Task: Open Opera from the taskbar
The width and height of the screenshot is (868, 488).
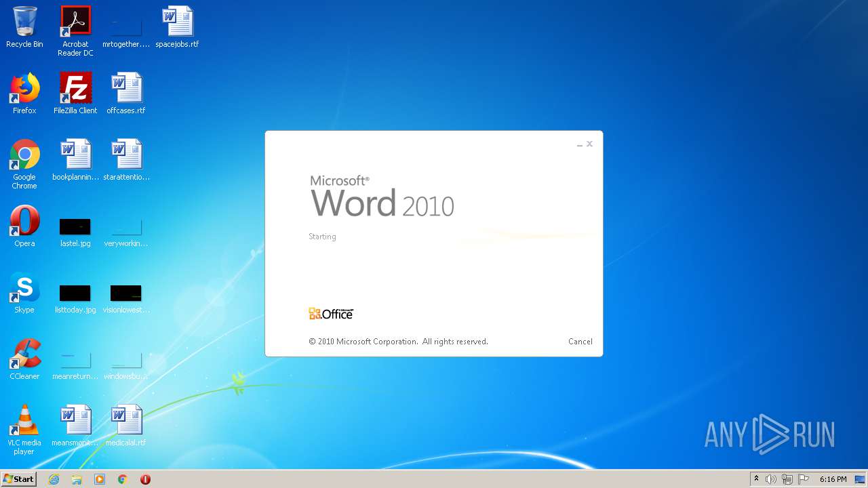Action: click(145, 479)
